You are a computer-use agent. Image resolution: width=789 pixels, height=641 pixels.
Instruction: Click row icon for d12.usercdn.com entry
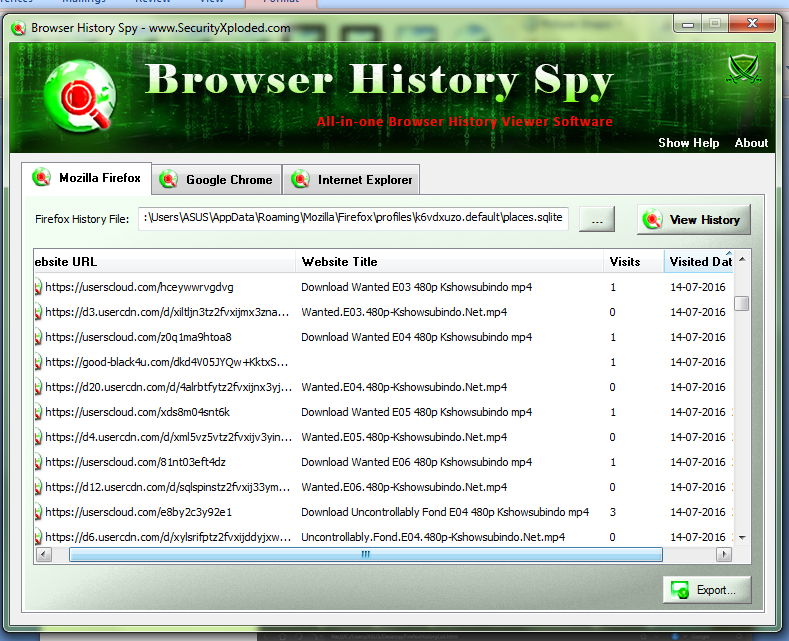[38, 487]
